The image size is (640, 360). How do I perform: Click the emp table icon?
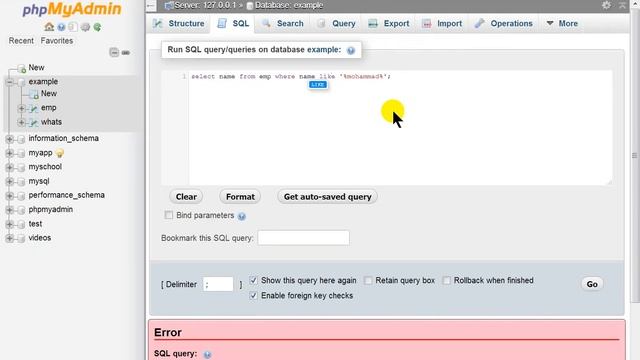tap(34, 108)
